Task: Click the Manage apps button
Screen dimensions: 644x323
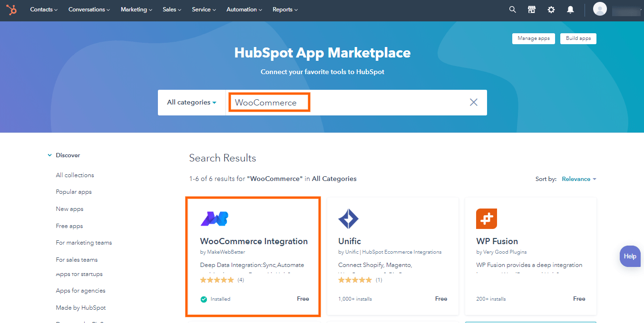Action: coord(534,38)
